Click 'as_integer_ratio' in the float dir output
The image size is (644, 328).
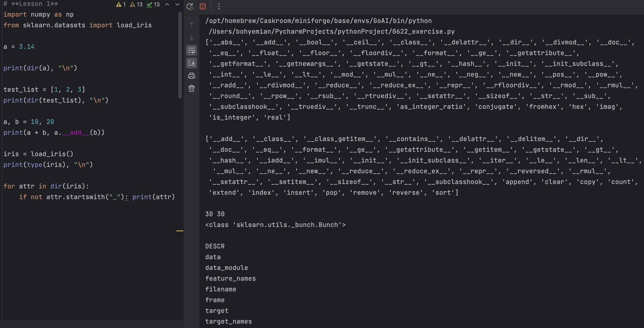[431, 107]
